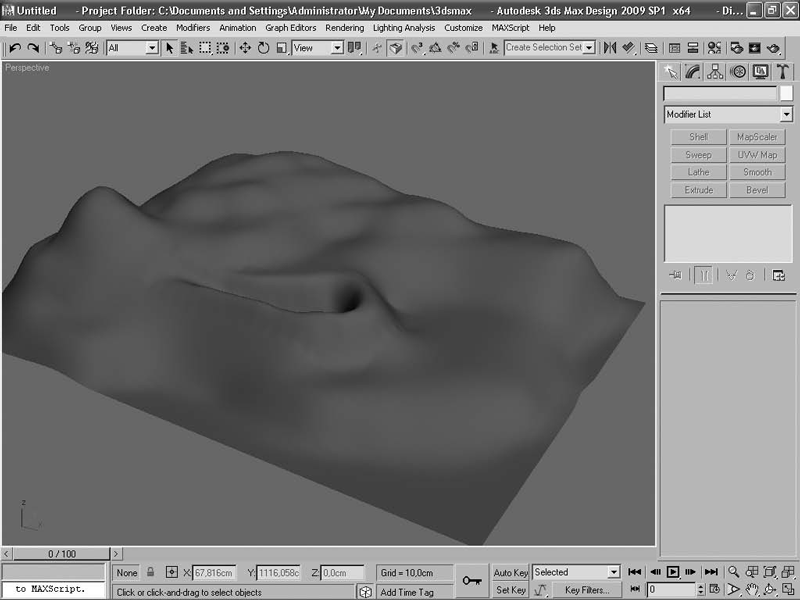Open the Rendering menu
The height and width of the screenshot is (600, 800).
pyautogui.click(x=344, y=28)
